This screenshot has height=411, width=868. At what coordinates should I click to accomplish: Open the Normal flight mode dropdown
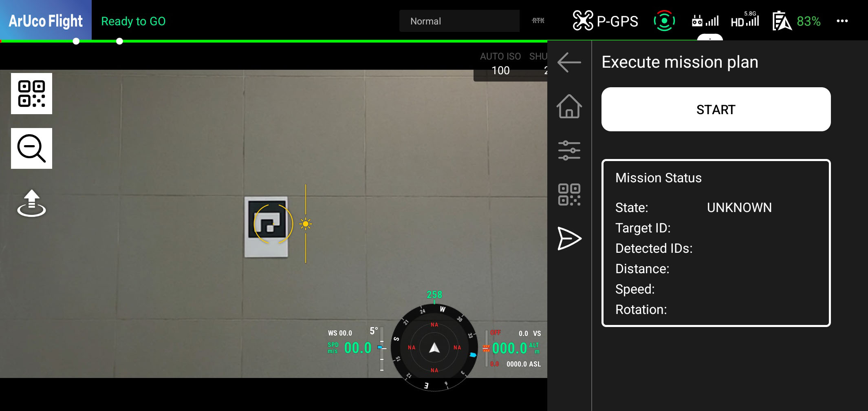[x=459, y=21]
